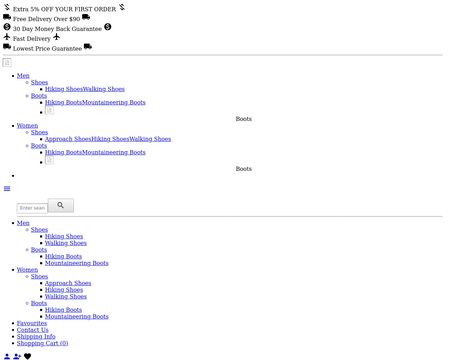Open Hiking Boots under Men below the search field

(x=63, y=256)
